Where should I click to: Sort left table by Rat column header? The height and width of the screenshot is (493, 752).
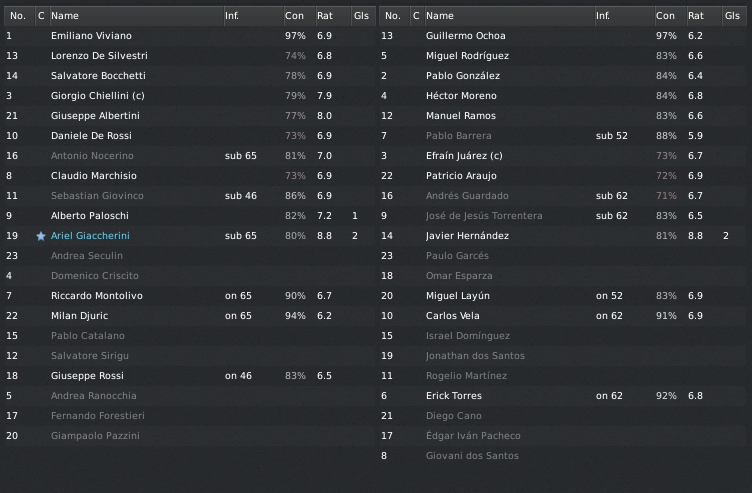point(325,16)
